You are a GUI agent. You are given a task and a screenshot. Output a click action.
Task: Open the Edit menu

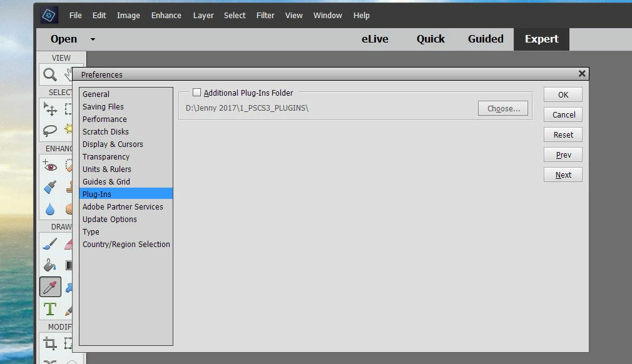click(x=99, y=15)
